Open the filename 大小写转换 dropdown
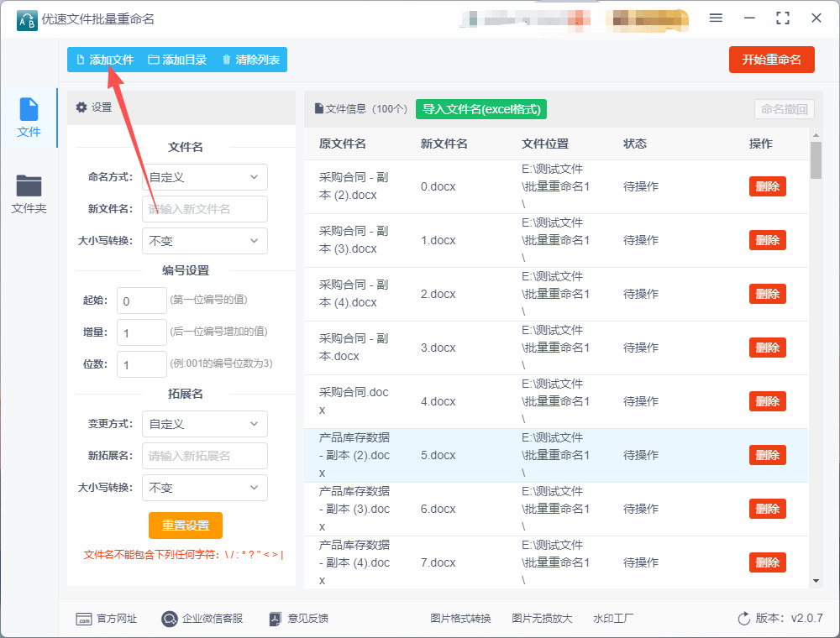The width and height of the screenshot is (840, 638). point(205,241)
